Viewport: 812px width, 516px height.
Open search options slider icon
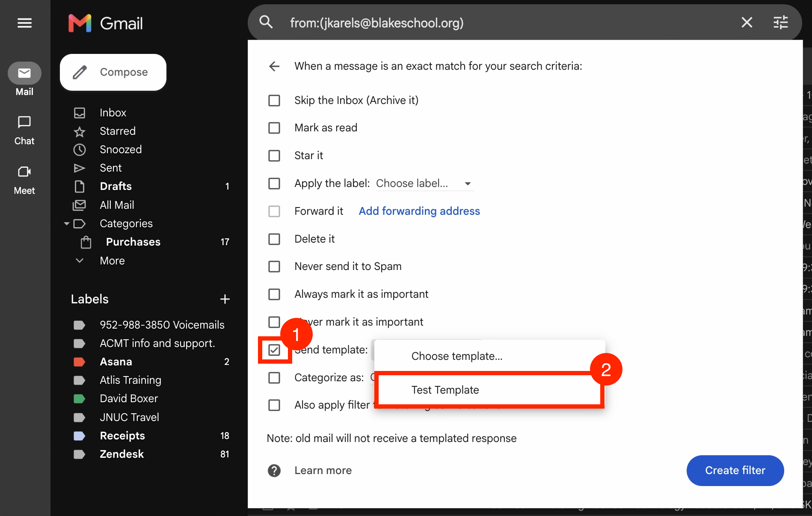pyautogui.click(x=780, y=22)
